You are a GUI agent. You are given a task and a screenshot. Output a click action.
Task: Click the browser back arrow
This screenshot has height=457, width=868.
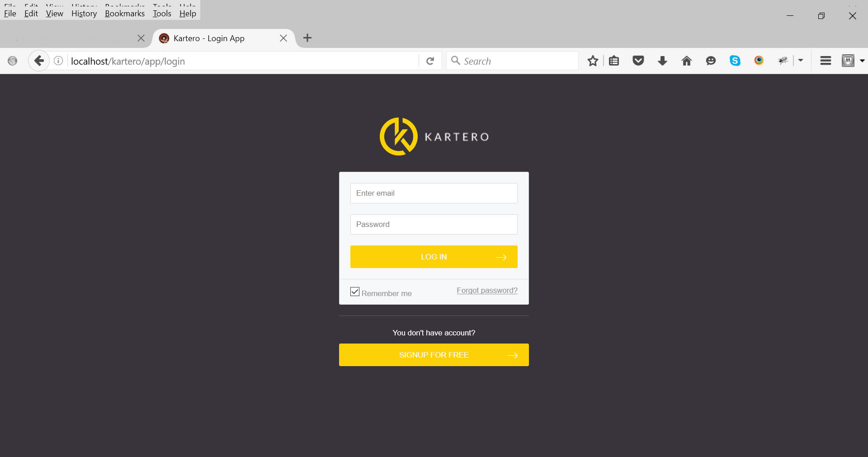coord(39,61)
